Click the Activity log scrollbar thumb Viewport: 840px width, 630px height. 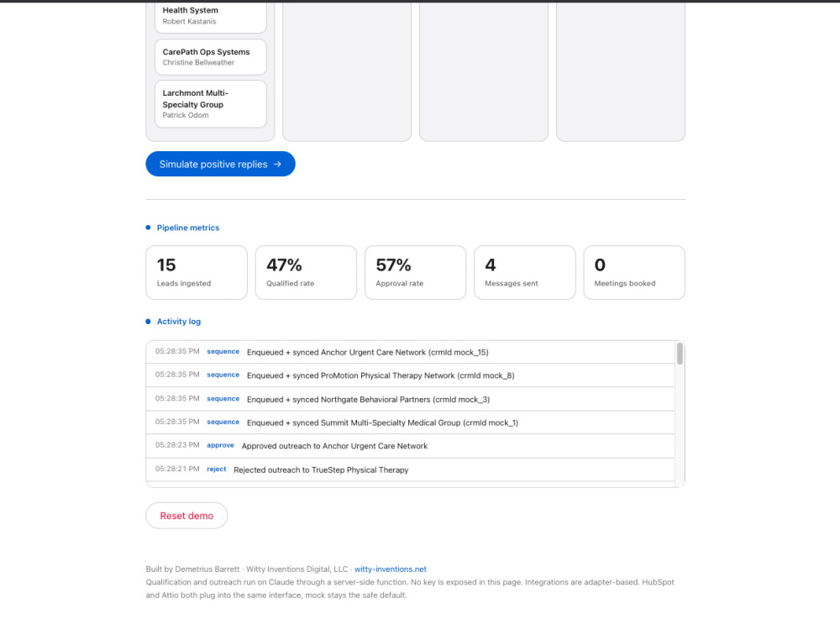click(680, 354)
